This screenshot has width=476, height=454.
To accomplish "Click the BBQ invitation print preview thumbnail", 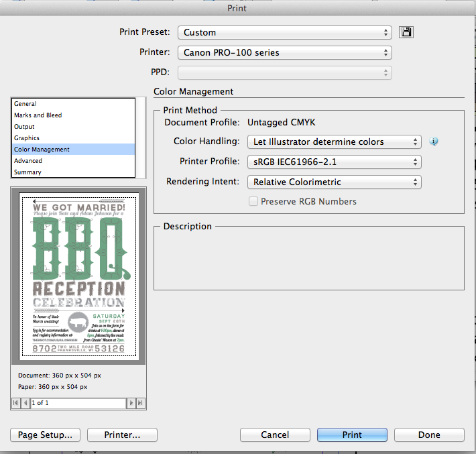I will tap(79, 276).
